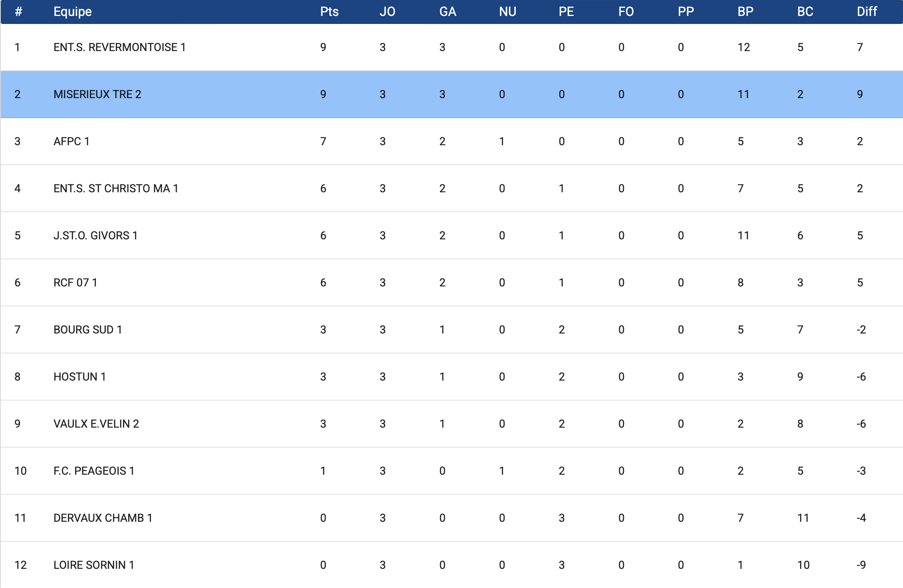Click the BP column header
This screenshot has width=903, height=588.
pyautogui.click(x=745, y=12)
